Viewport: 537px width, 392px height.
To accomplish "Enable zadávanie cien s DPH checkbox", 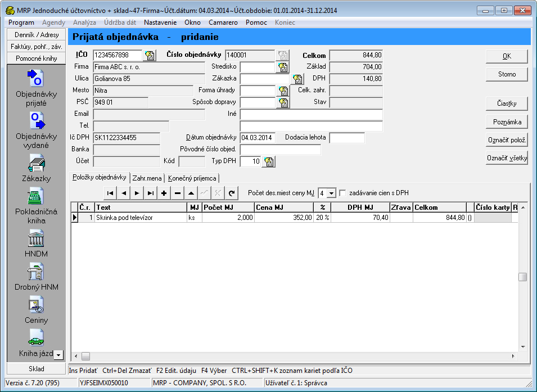I will point(343,193).
